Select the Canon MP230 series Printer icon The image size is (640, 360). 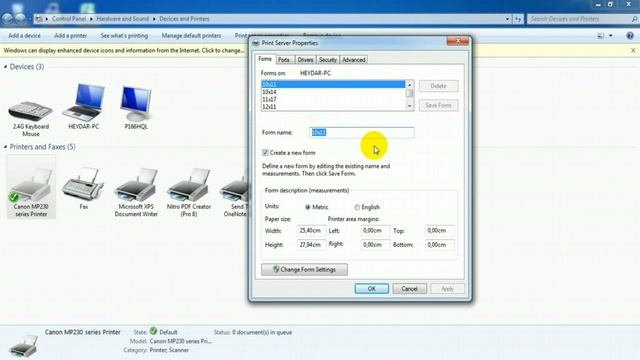(31, 187)
